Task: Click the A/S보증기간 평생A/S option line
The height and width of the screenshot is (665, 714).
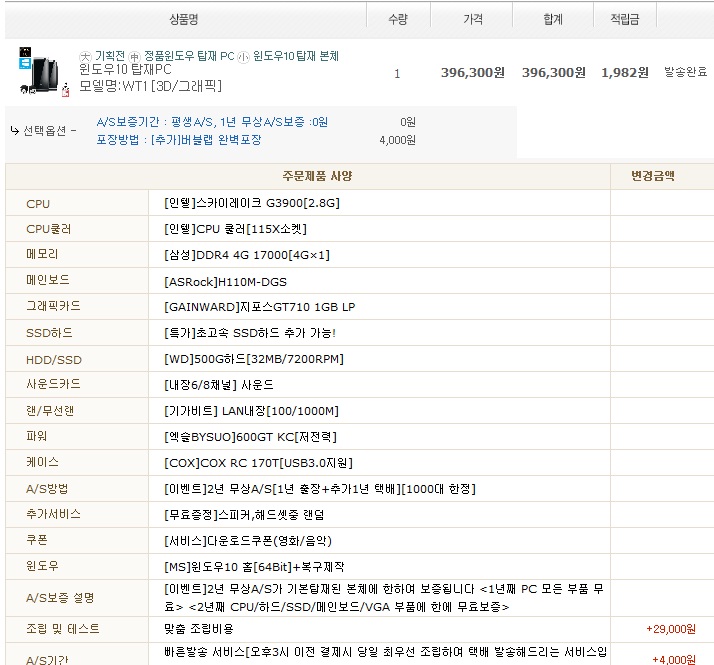Action: (212, 122)
